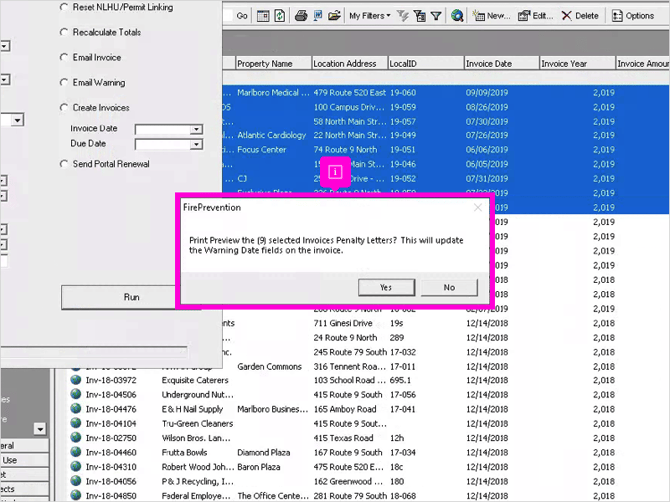Click Exquisite Caterers cell
Image resolution: width=670 pixels, height=502 pixels.
pos(195,380)
